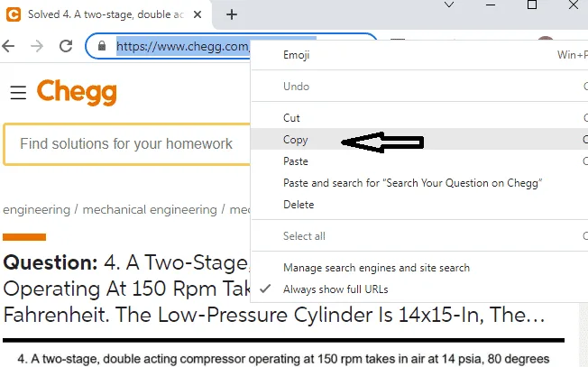
Task: Click the browser forward arrow
Action: pos(37,47)
